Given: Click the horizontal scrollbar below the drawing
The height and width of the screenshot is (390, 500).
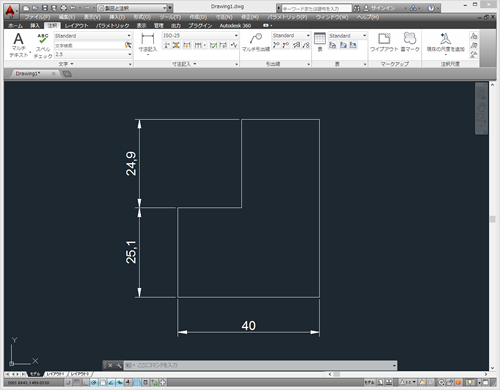Looking at the screenshot, I should point(407,374).
